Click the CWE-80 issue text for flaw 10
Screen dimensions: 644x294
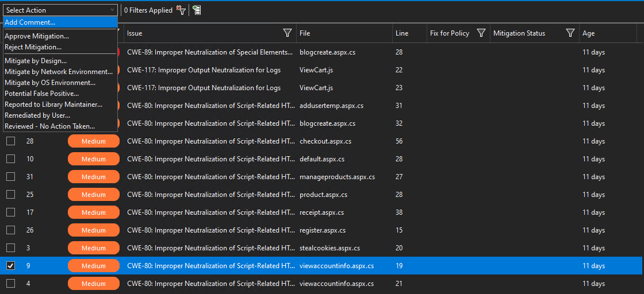(210, 159)
